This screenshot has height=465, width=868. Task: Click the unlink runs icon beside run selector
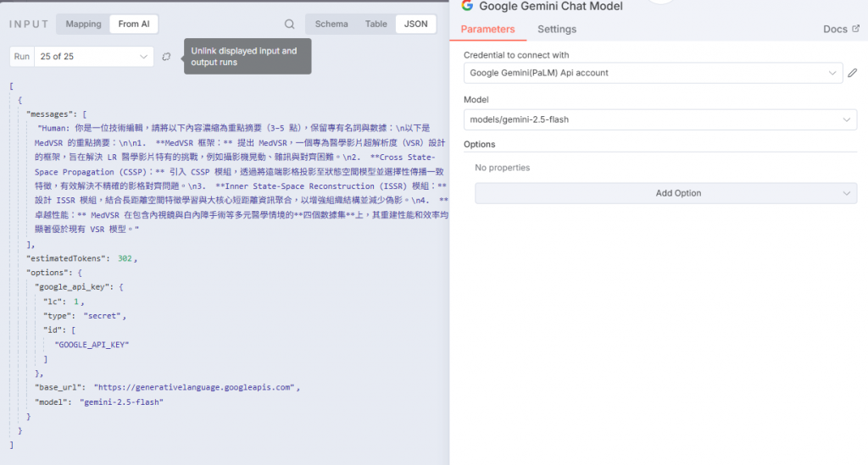pyautogui.click(x=166, y=57)
